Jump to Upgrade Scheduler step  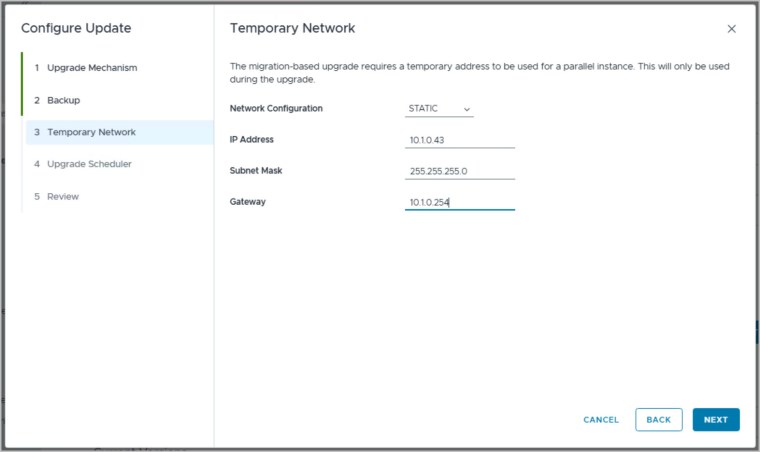pos(89,164)
